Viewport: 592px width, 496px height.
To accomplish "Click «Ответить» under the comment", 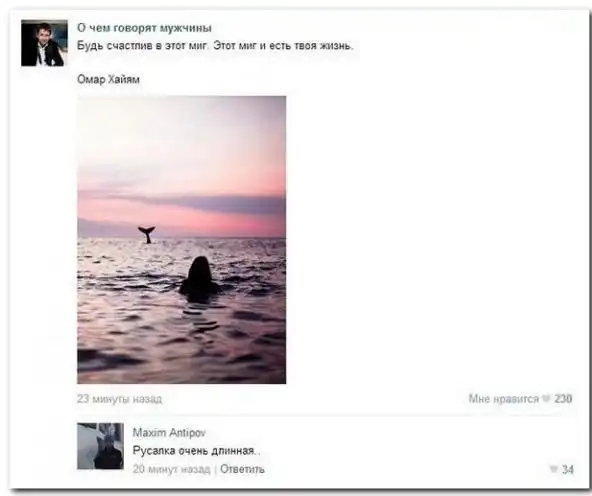I will click(x=242, y=469).
